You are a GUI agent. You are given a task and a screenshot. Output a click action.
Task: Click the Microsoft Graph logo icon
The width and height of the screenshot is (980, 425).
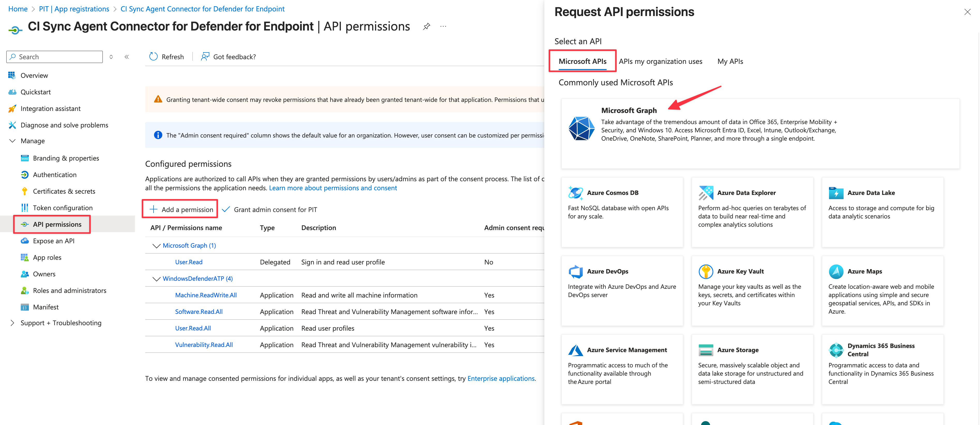(x=581, y=128)
